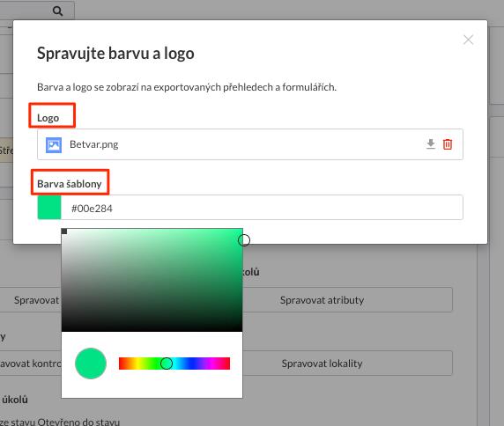Viewport: 504px width, 426px height.
Task: Click the Barva šablony label
Action: click(x=70, y=184)
